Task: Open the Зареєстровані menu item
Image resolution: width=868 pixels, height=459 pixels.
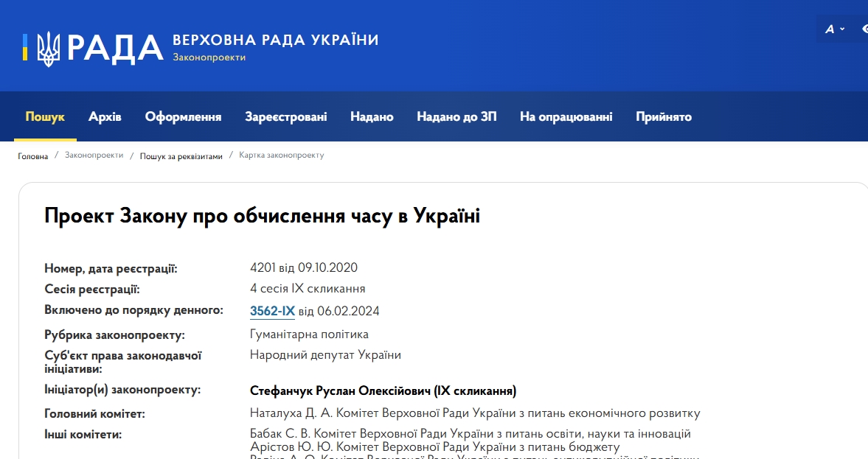Action: [x=286, y=116]
